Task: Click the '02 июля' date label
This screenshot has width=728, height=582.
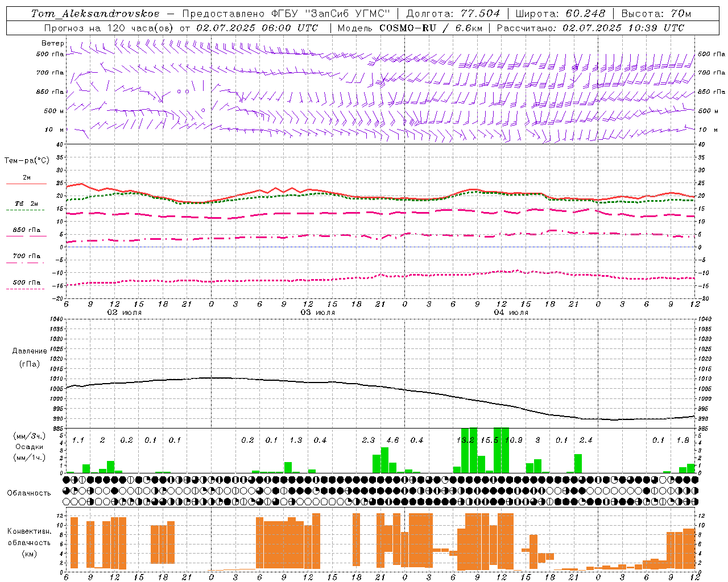Action: pyautogui.click(x=125, y=313)
